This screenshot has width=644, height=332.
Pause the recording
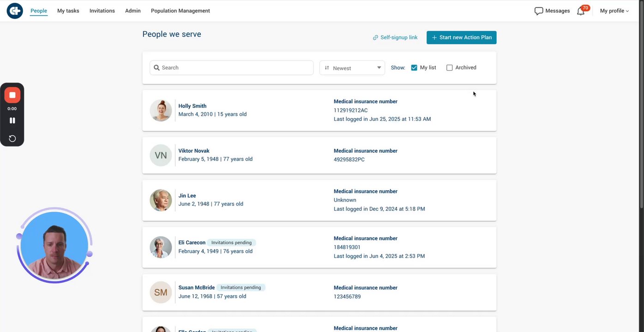[12, 120]
